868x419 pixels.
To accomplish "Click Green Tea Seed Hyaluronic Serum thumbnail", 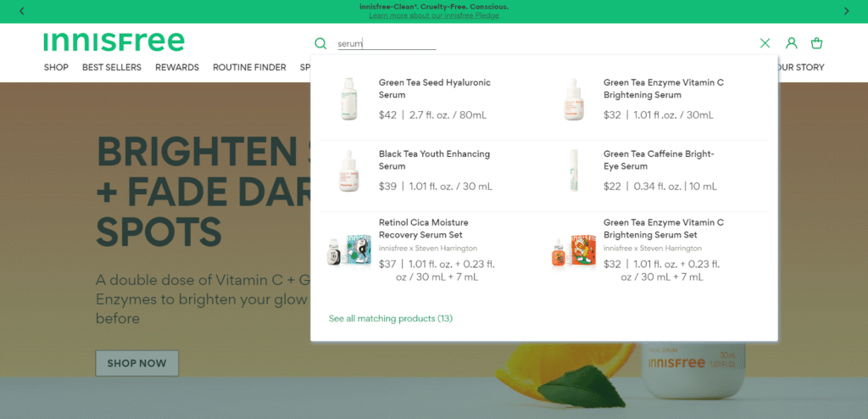I will 348,98.
